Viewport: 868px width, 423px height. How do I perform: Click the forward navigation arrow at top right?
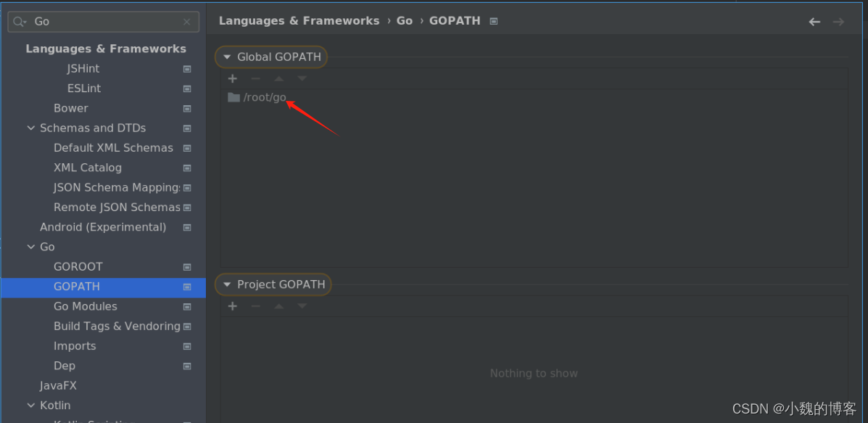pyautogui.click(x=839, y=21)
